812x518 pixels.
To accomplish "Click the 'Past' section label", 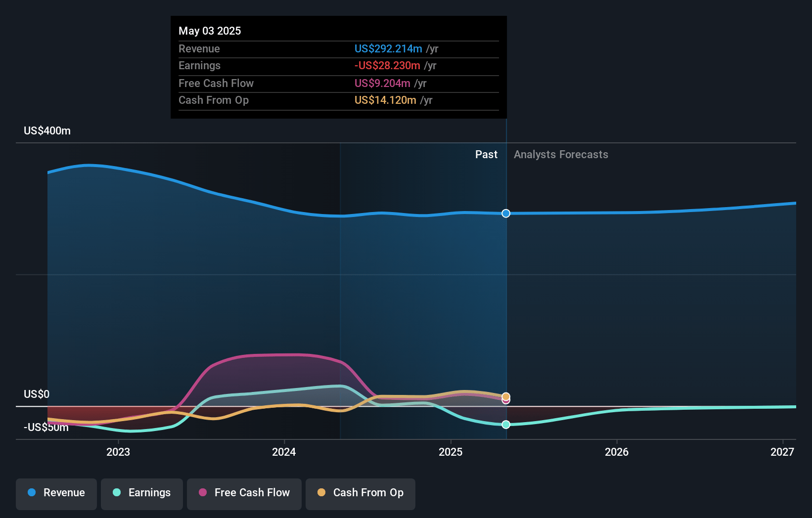I will click(x=486, y=155).
